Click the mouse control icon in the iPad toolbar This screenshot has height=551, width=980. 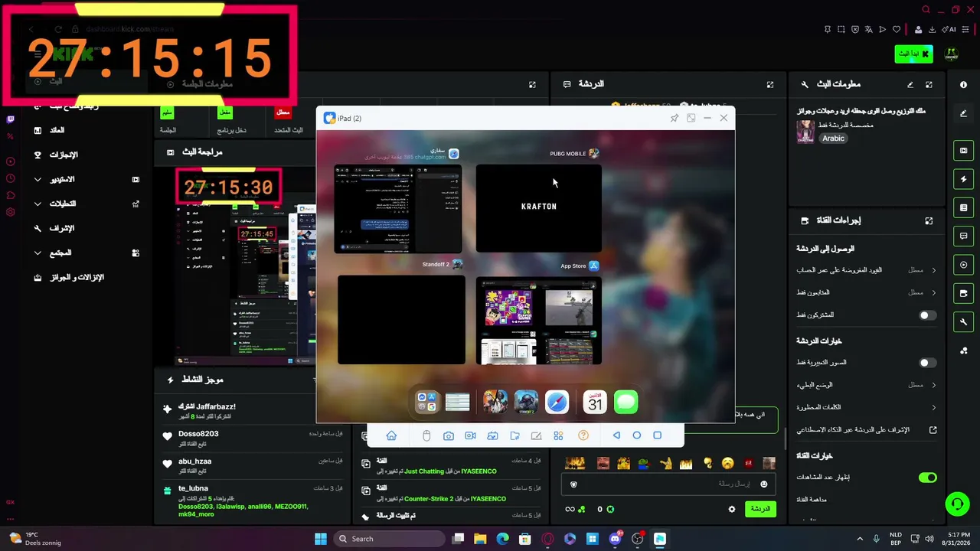point(426,435)
